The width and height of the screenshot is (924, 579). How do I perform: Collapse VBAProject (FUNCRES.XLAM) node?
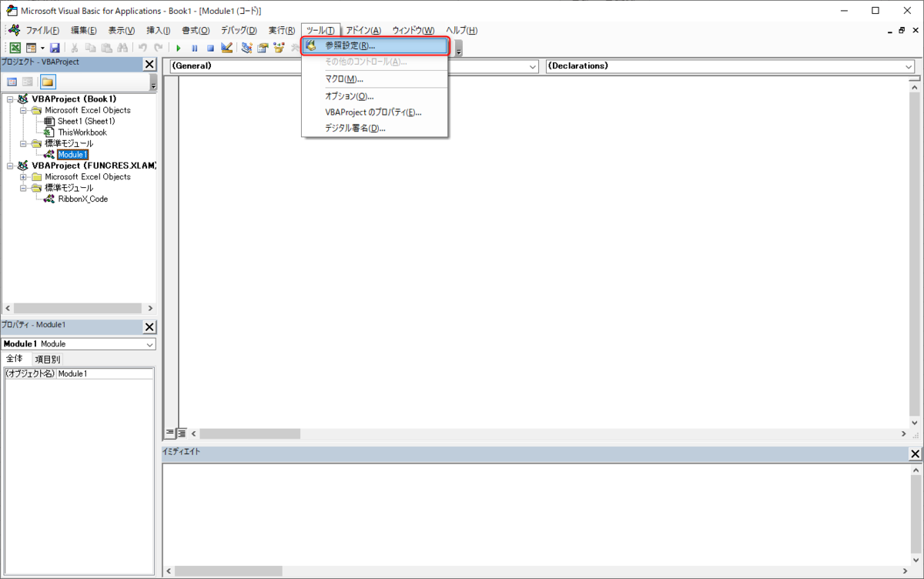click(x=10, y=166)
